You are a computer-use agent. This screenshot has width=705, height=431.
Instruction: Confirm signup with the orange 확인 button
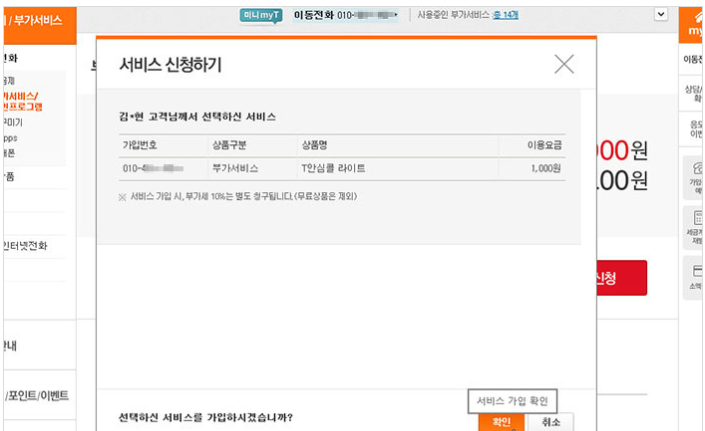[x=501, y=422]
